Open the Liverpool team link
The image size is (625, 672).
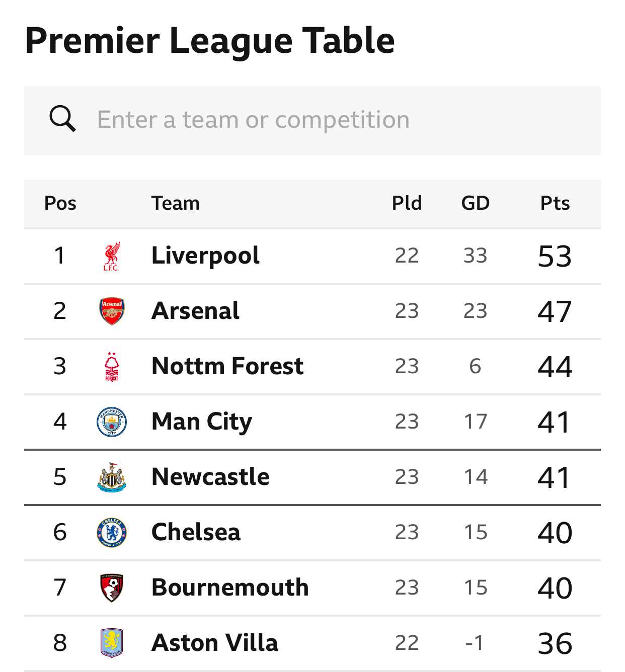(x=205, y=256)
